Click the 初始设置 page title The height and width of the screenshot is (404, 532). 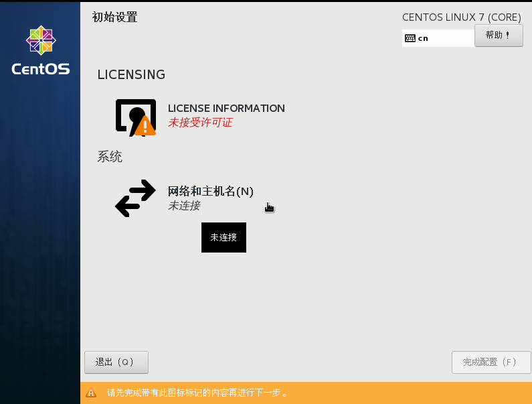pyautogui.click(x=114, y=17)
